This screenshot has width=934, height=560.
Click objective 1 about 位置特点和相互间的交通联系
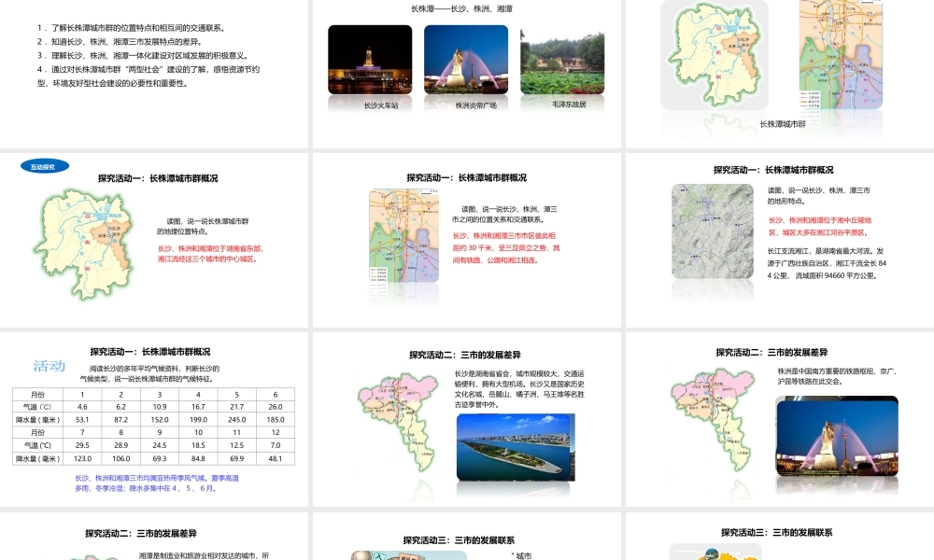131,28
